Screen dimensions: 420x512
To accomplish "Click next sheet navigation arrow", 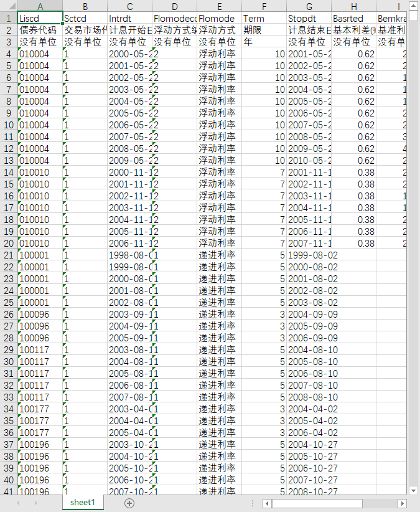I will click(x=36, y=503).
